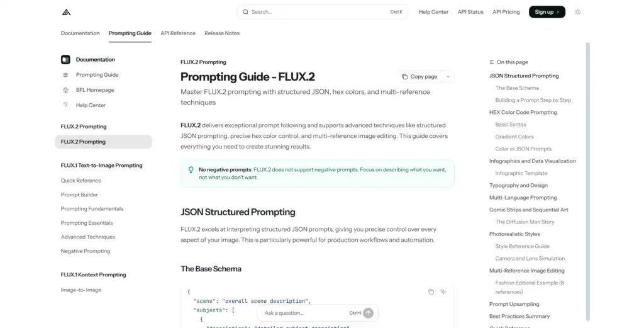
Task: Expand the Copy page dropdown arrow
Action: coord(448,77)
